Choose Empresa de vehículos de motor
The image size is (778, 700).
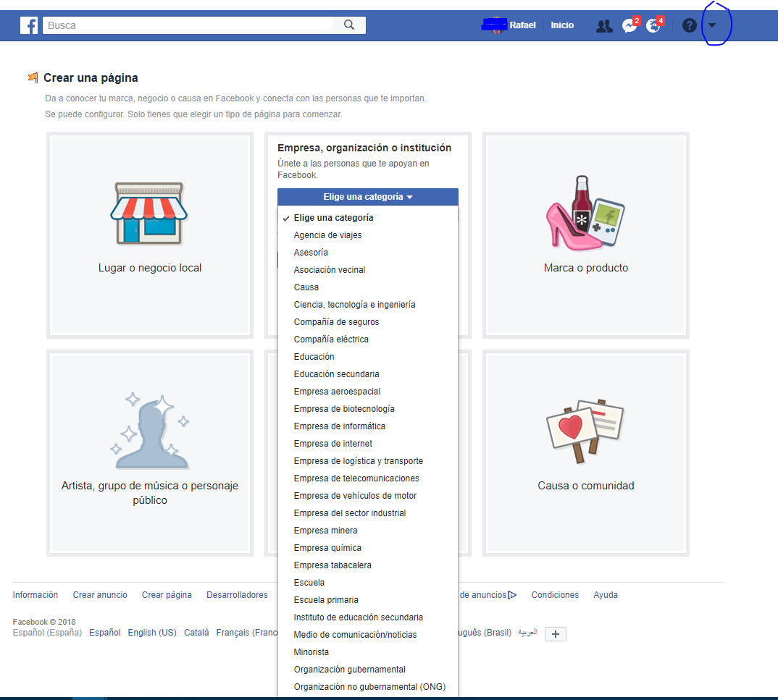(368, 495)
